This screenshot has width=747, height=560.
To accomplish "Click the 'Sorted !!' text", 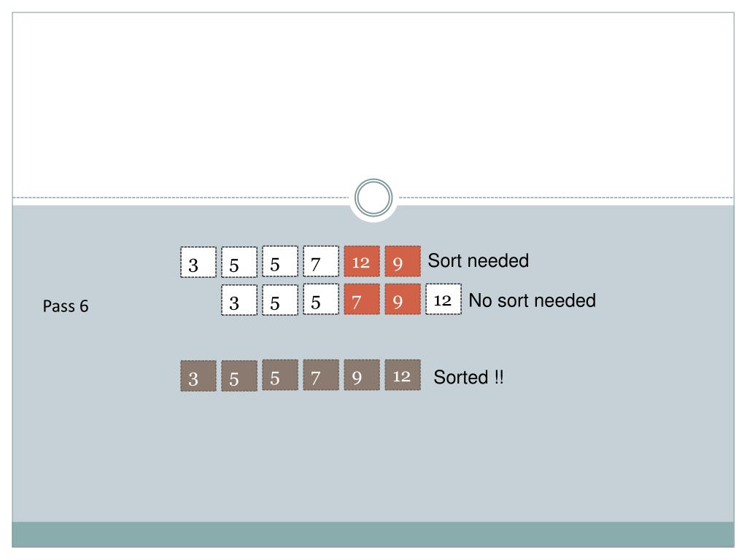I will pyautogui.click(x=468, y=377).
